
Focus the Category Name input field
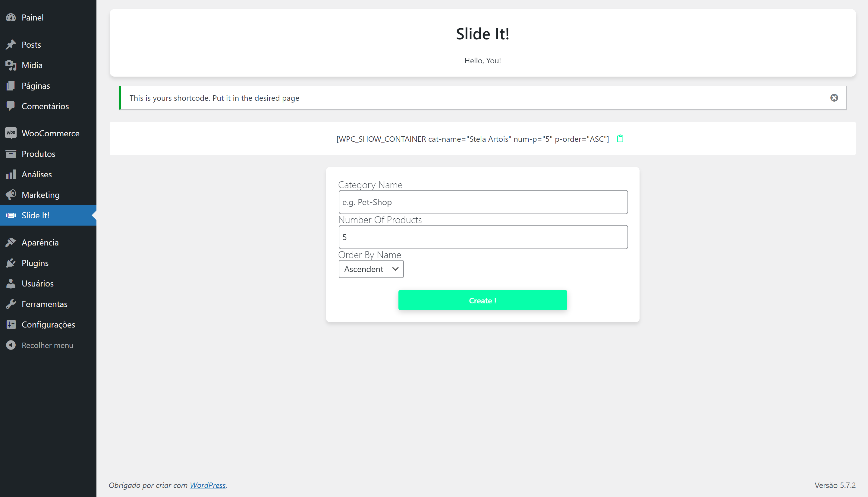[483, 202]
